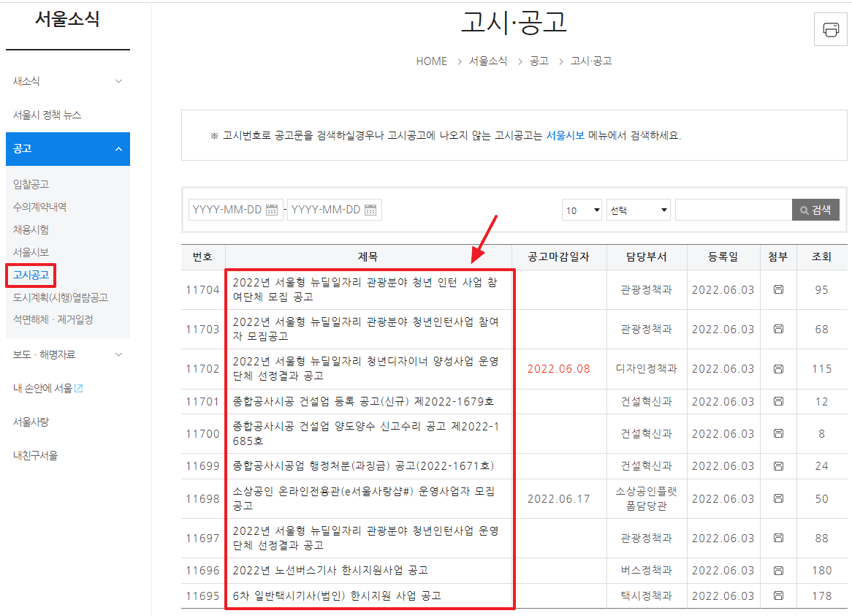852x616 pixels.
Task: Select 입찰공고 submenu item
Action: 31,184
